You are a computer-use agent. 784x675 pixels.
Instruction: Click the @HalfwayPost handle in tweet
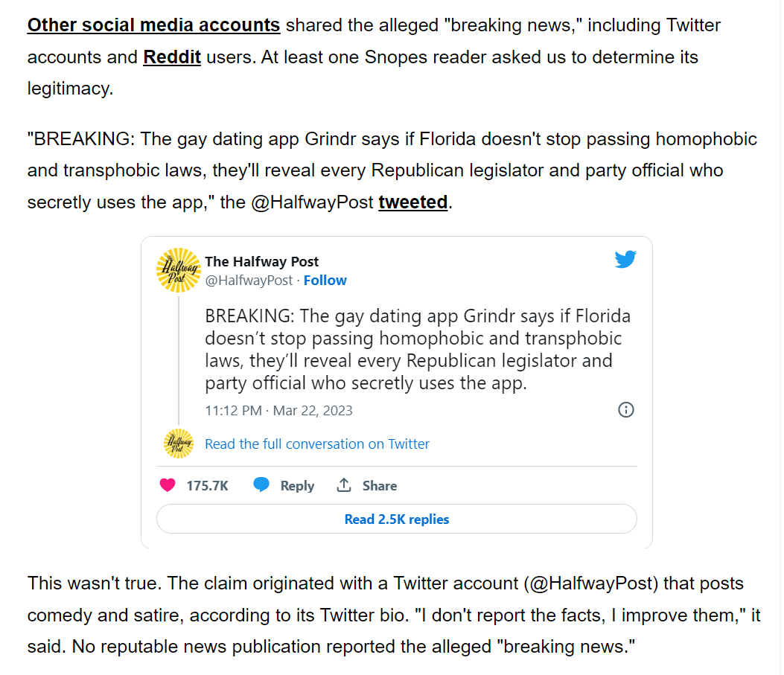[x=249, y=281]
